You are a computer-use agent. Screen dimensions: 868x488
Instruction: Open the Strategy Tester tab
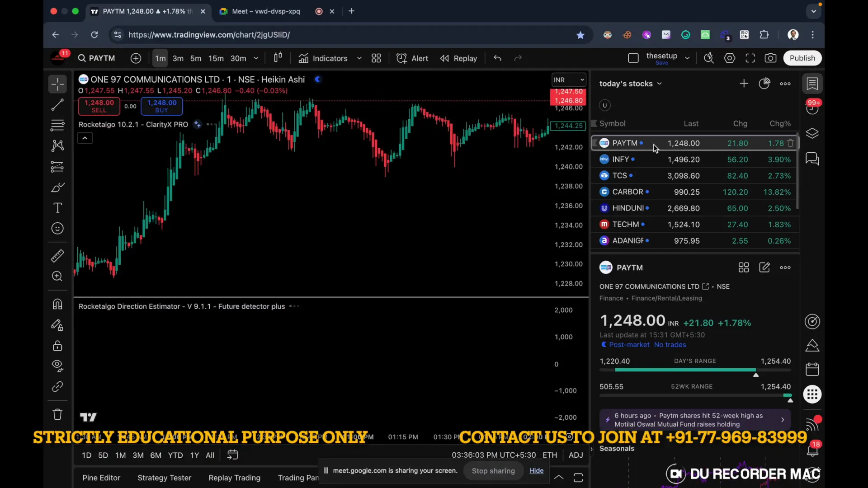click(165, 478)
